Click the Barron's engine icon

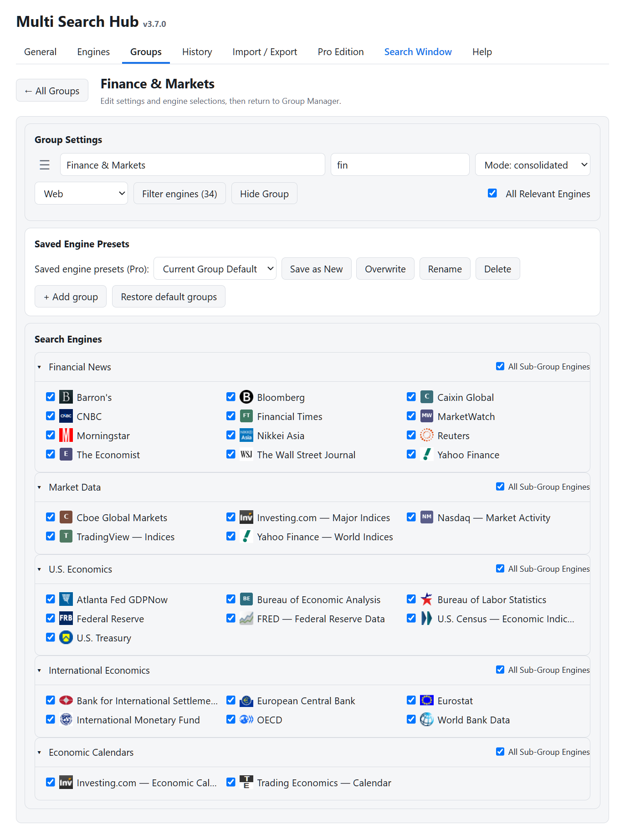[x=66, y=397]
